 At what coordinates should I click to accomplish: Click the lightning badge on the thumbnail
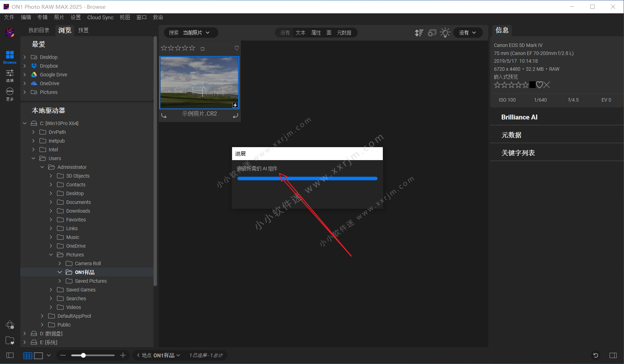point(235,105)
